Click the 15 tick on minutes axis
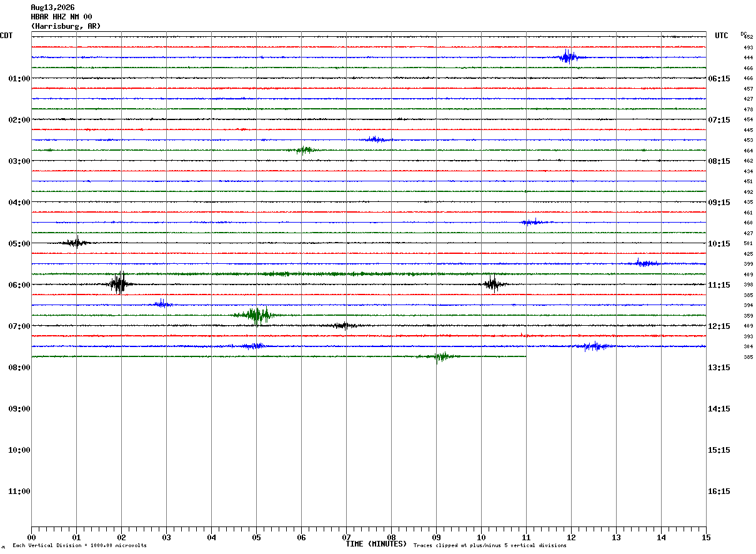This screenshot has height=554, width=756. [706, 537]
